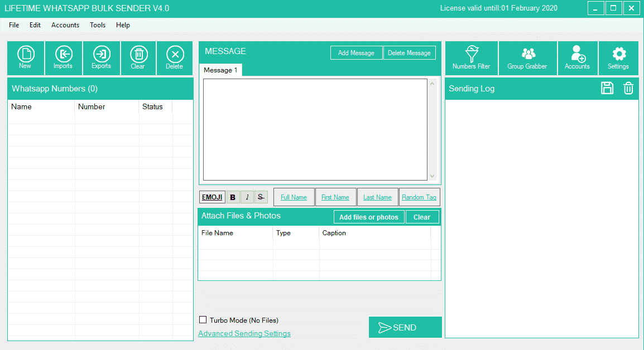This screenshot has height=350, width=644.
Task: Open the Imports tool
Action: click(x=63, y=57)
